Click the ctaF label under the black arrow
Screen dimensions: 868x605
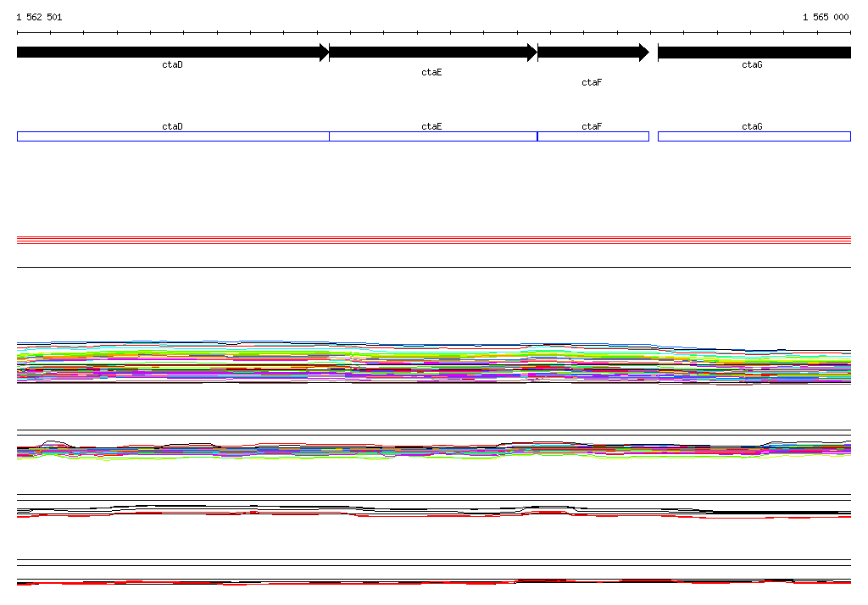pos(592,83)
